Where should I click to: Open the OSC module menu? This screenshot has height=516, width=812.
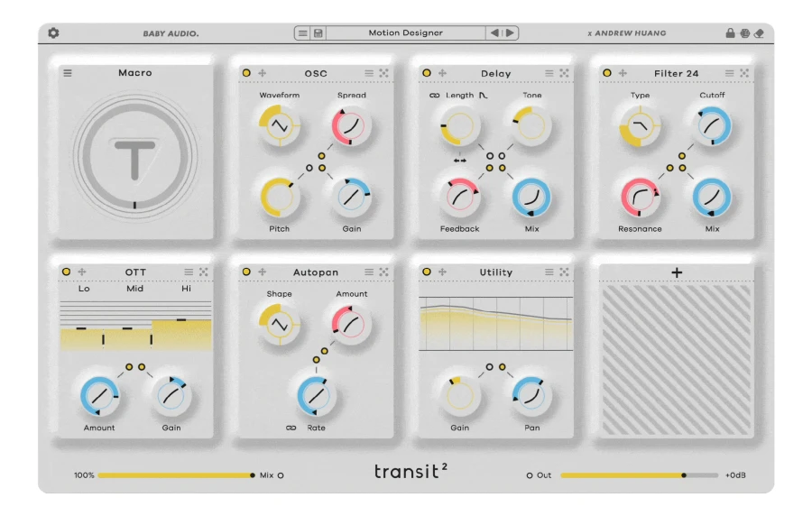point(369,73)
